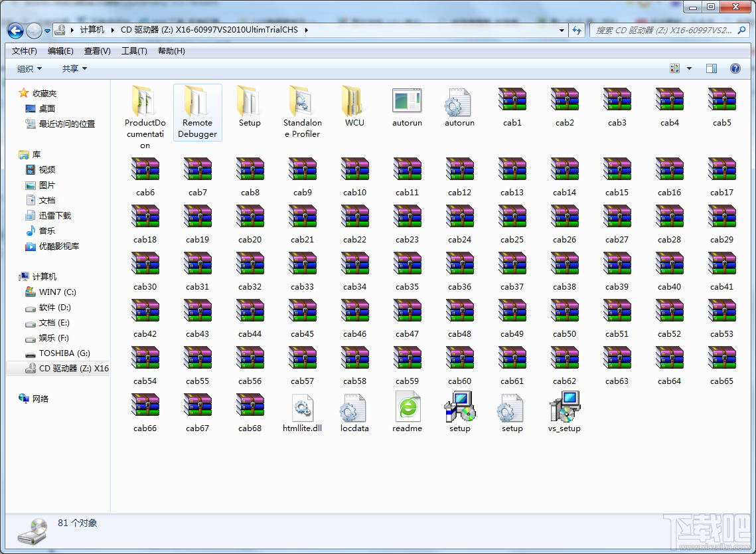Click the refresh button beside address bar
The width and height of the screenshot is (756, 554).
577,31
